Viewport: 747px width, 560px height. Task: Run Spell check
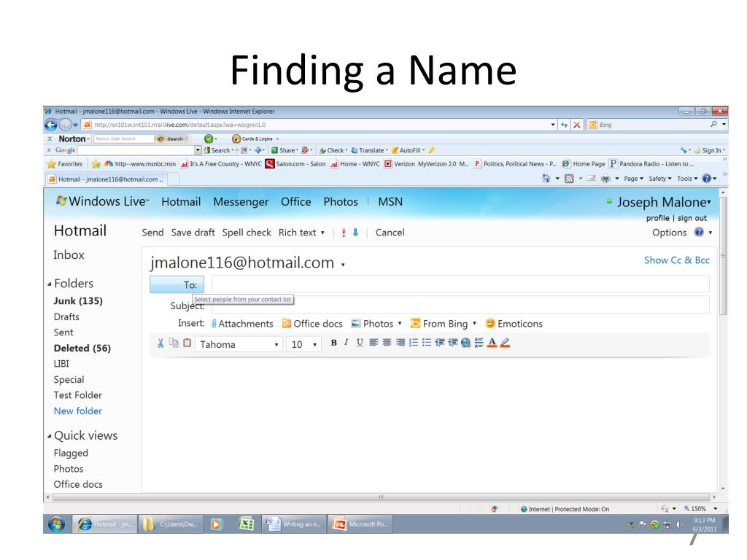point(247,233)
